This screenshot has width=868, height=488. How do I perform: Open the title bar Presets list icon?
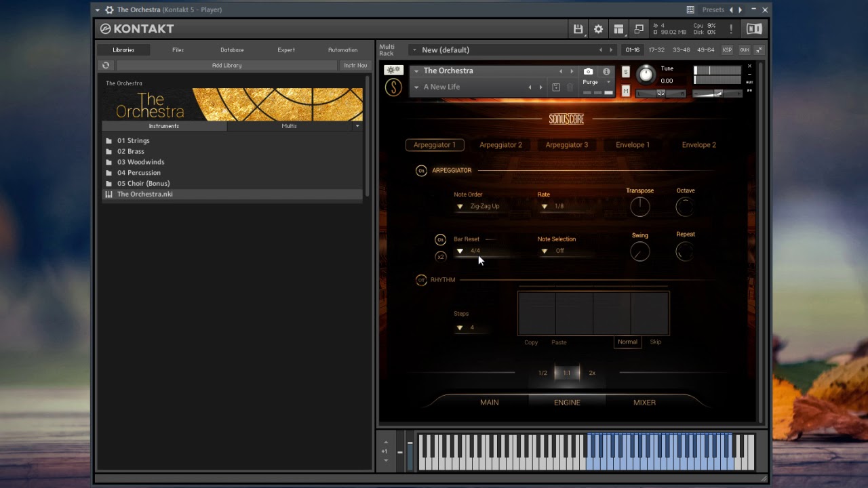pos(690,9)
